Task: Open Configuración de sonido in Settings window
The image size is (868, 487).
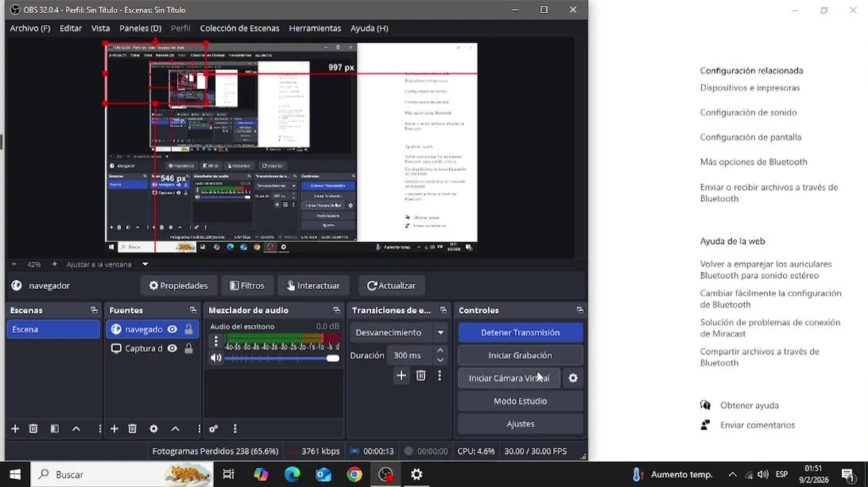Action: click(x=748, y=112)
